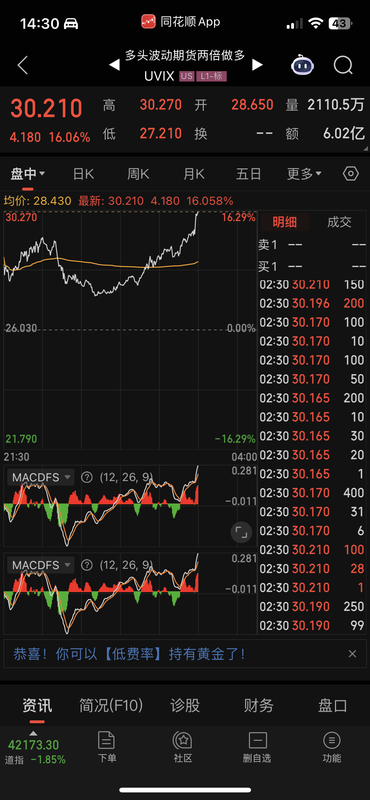Tap the 卖1 ask row
Screen dimensions: 370x800
pyautogui.click(x=312, y=245)
